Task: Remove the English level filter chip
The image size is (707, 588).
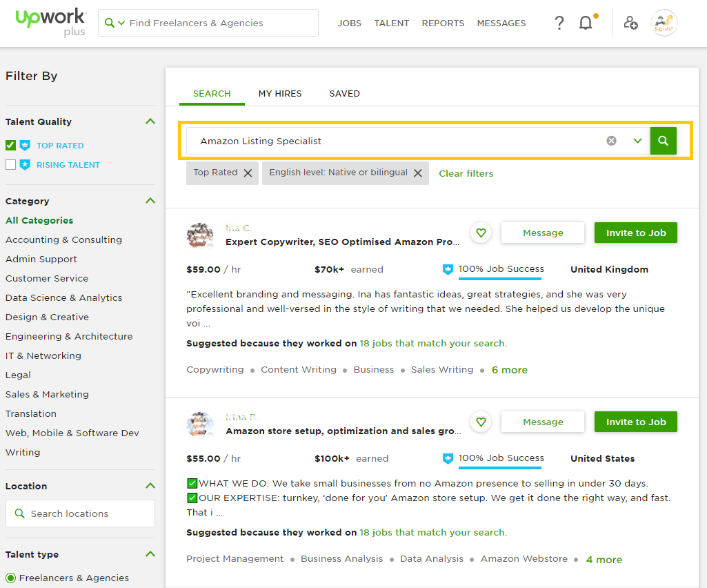Action: [x=418, y=173]
